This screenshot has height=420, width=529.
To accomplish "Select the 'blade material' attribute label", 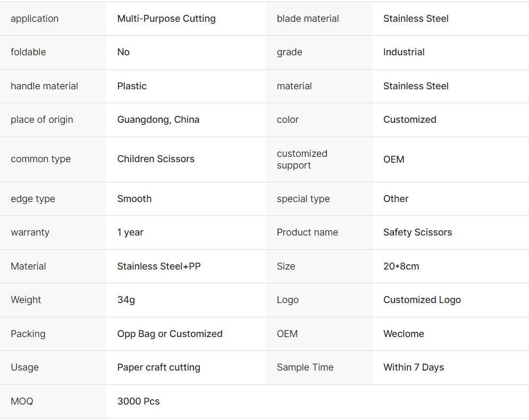I will pyautogui.click(x=308, y=19).
